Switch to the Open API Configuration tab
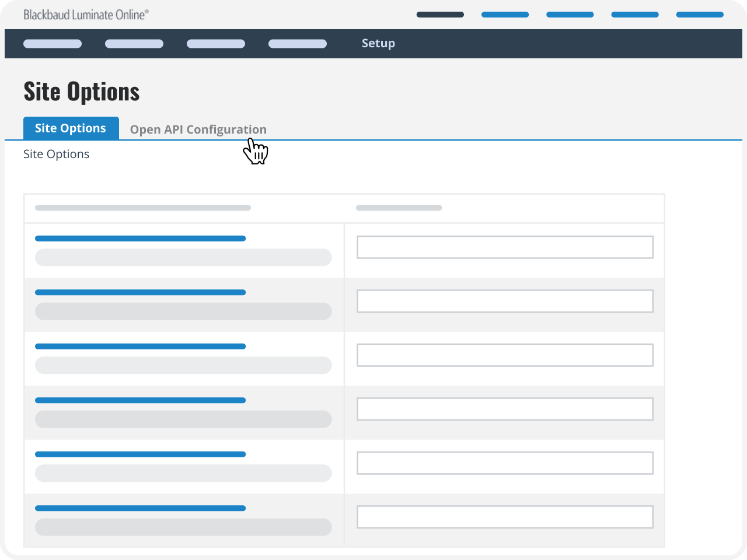This screenshot has height=560, width=747. 198,129
